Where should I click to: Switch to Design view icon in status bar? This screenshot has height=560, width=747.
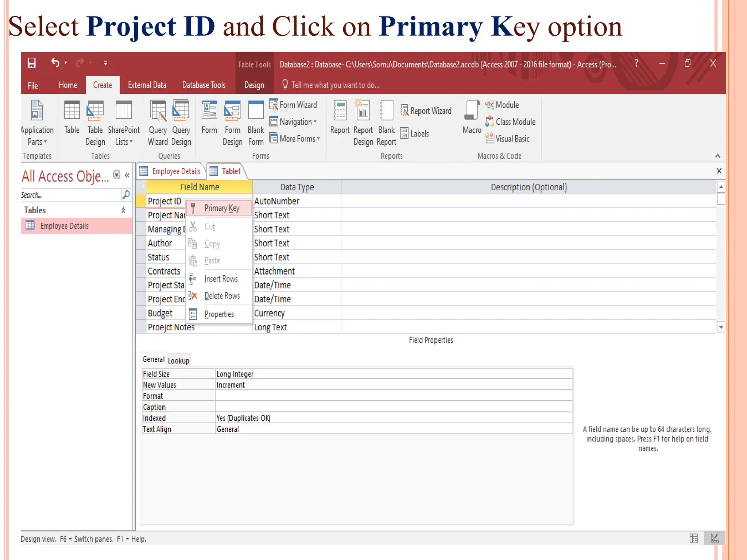(715, 538)
